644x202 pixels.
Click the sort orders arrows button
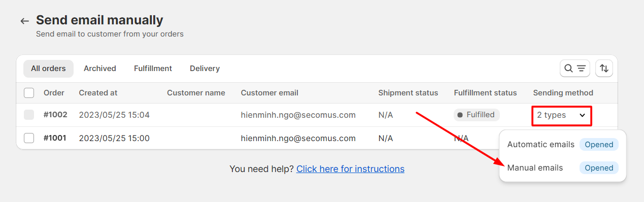pyautogui.click(x=604, y=69)
